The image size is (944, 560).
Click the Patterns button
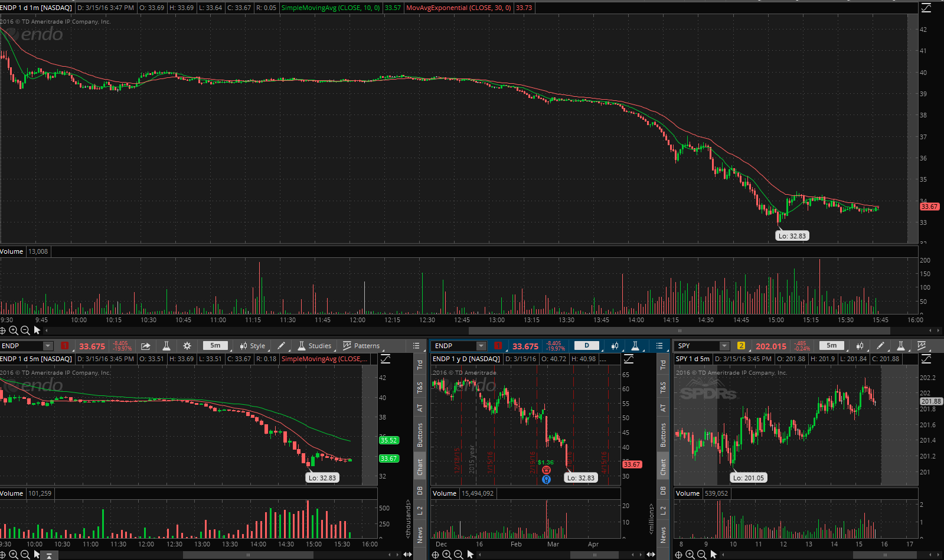[361, 346]
